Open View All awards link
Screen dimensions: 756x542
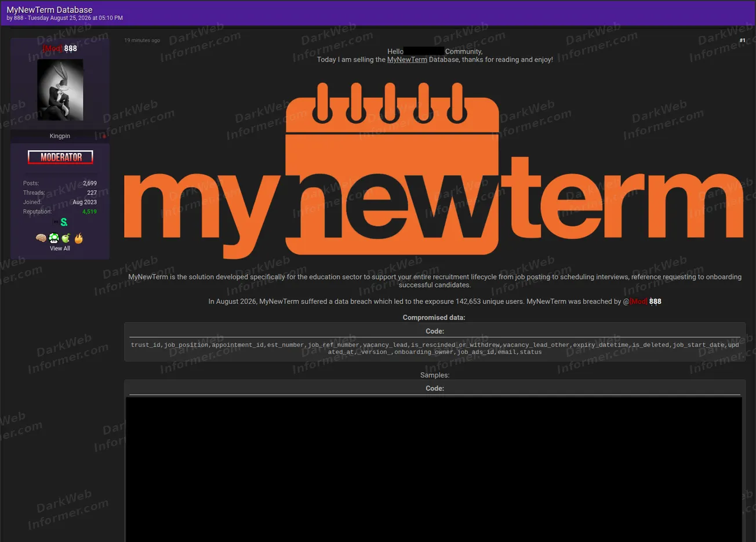[60, 248]
